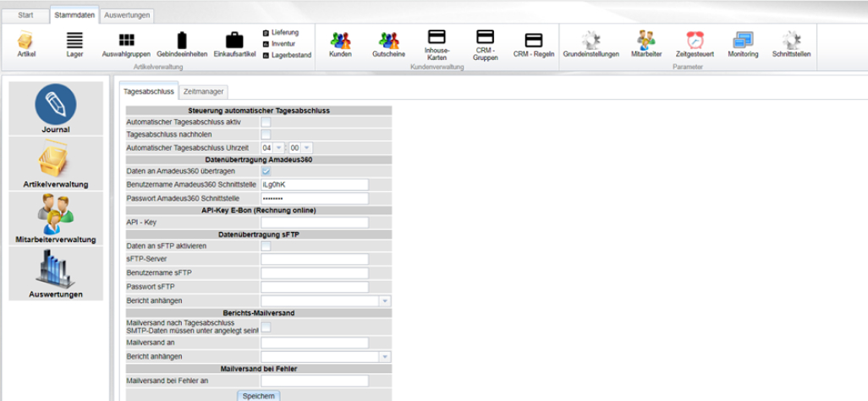Open Zeitgesteuert alarm clock icon
Viewport: 868px width, 401px height.
(695, 41)
